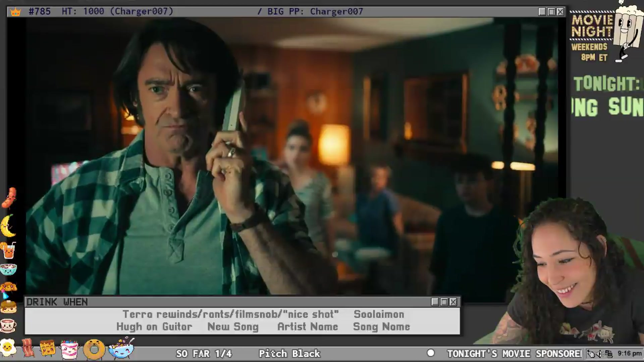The image size is (644, 362).
Task: Click the bacon emote on the bottom bar
Action: coord(28,348)
